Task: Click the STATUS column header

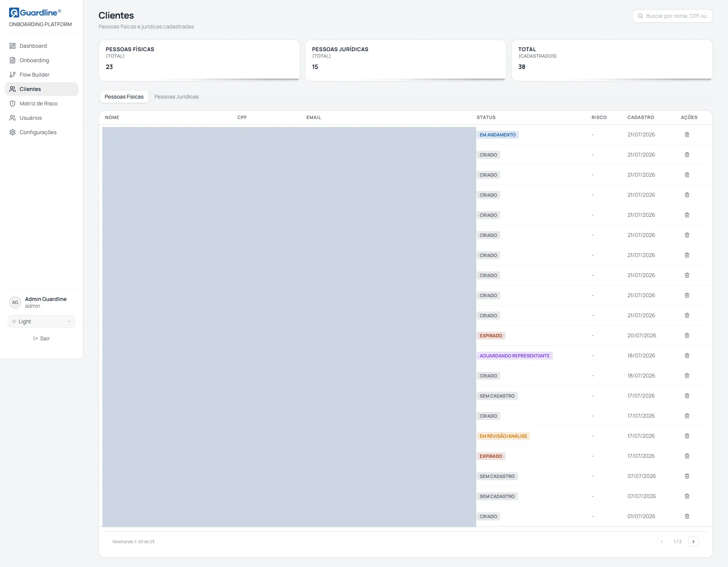Action: point(486,117)
